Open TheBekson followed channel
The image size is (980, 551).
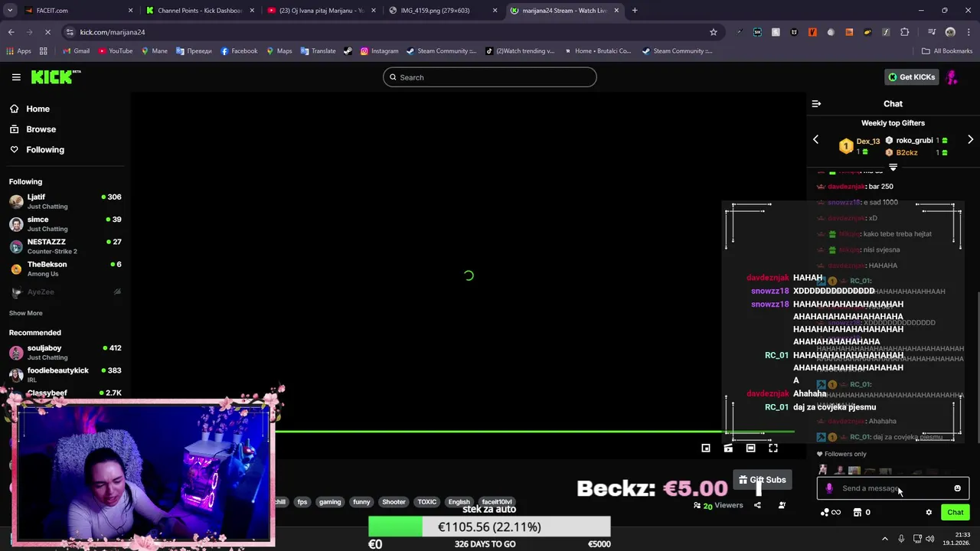coord(65,269)
